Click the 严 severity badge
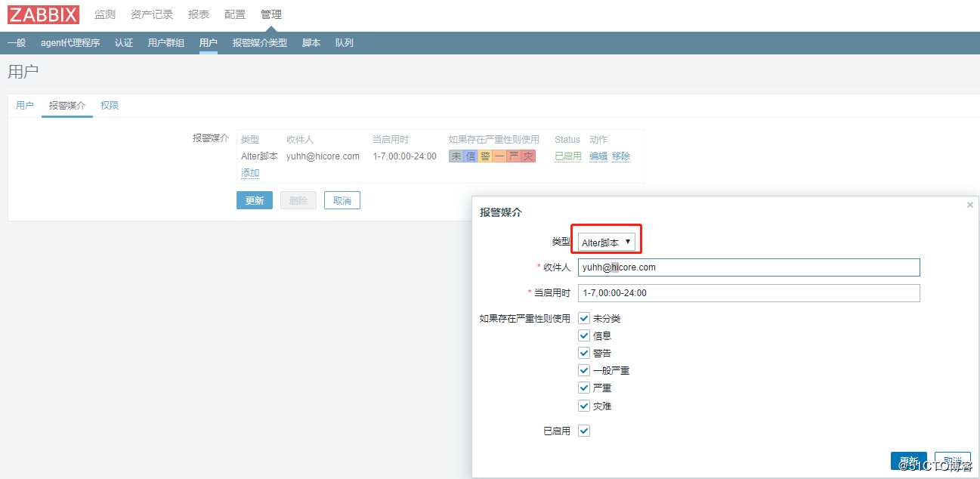This screenshot has width=980, height=479. pos(514,156)
